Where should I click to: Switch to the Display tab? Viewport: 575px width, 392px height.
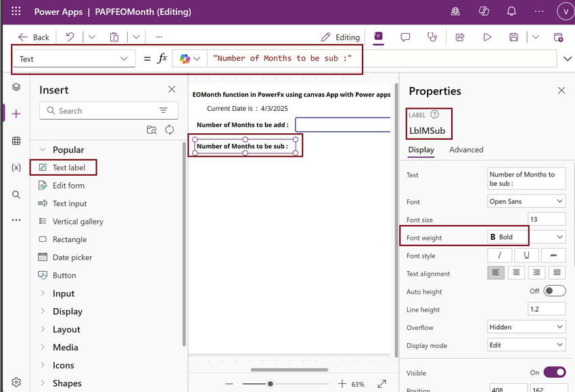point(421,149)
